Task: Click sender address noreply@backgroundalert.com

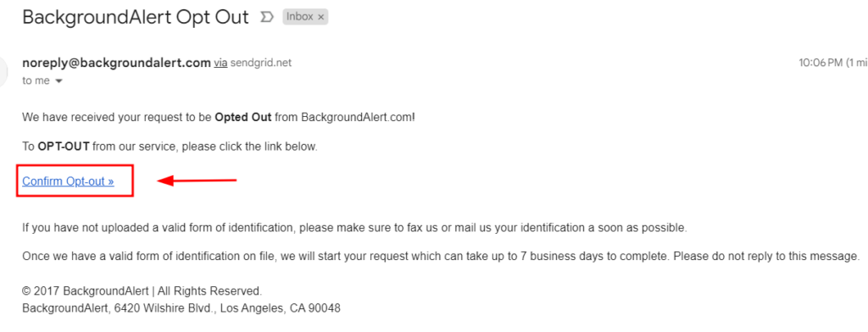Action: (116, 63)
